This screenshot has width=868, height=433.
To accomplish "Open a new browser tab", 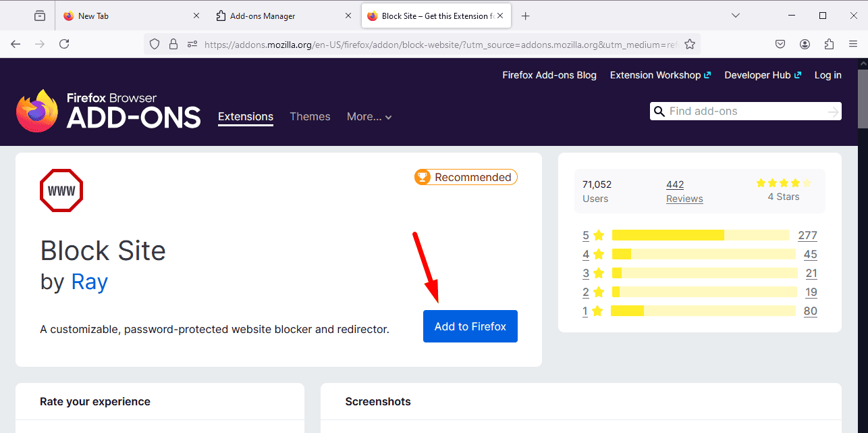I will (x=526, y=16).
